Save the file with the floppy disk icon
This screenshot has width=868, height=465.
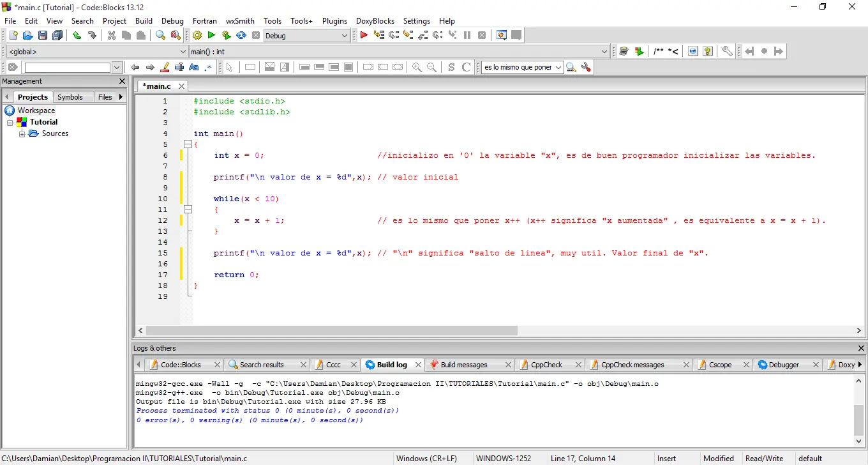[x=42, y=36]
